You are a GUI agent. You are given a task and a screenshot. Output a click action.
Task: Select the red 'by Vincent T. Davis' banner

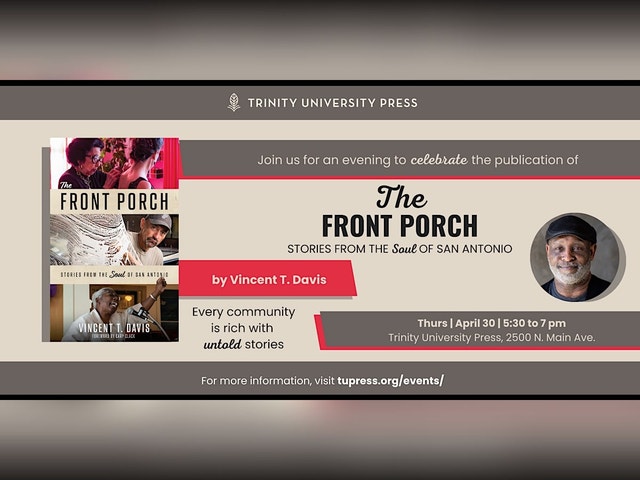(268, 279)
